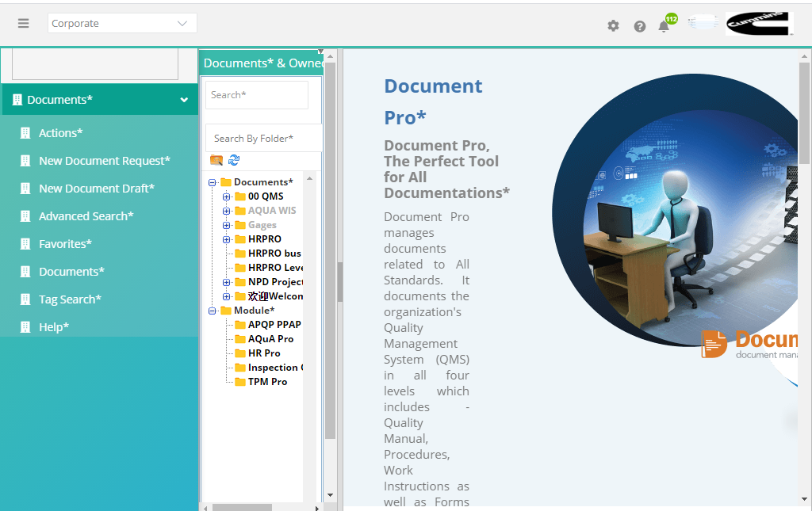The height and width of the screenshot is (511, 812).
Task: Collapse the Documents* sidebar menu chevron
Action: 184,100
